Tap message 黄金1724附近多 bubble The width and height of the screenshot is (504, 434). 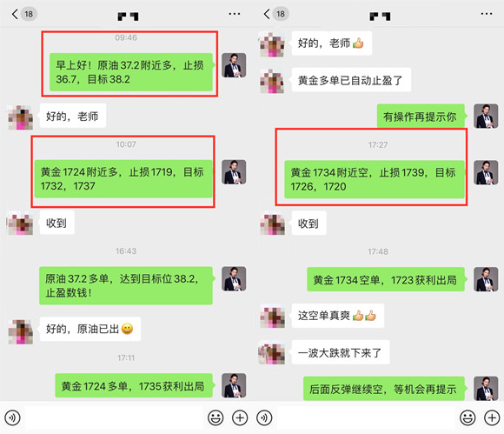pyautogui.click(x=123, y=179)
